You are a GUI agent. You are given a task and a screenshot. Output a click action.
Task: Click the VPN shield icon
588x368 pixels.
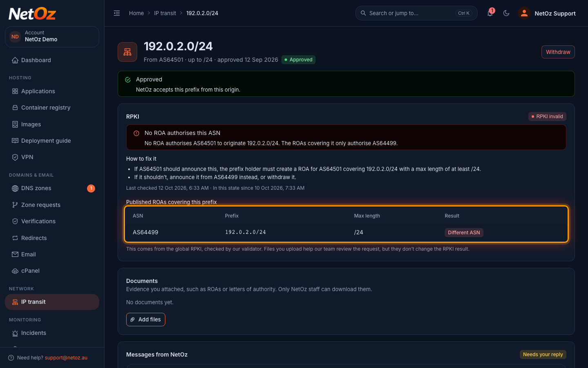[x=15, y=157]
